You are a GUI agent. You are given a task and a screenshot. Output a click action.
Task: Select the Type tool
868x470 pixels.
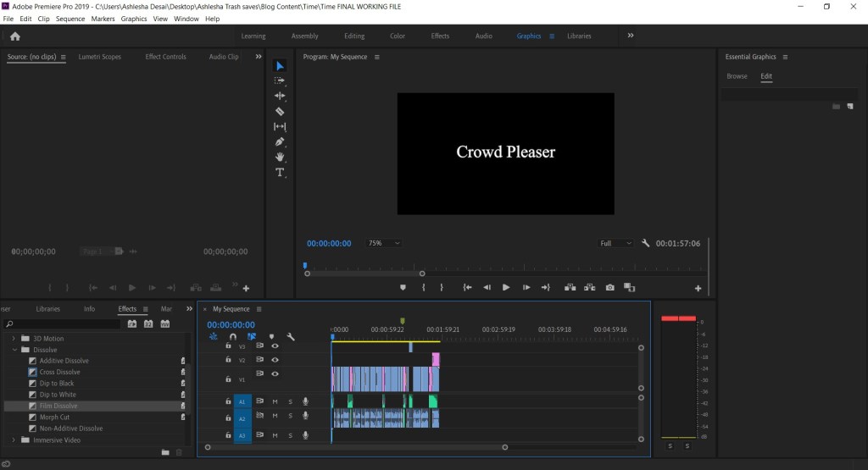pos(280,173)
